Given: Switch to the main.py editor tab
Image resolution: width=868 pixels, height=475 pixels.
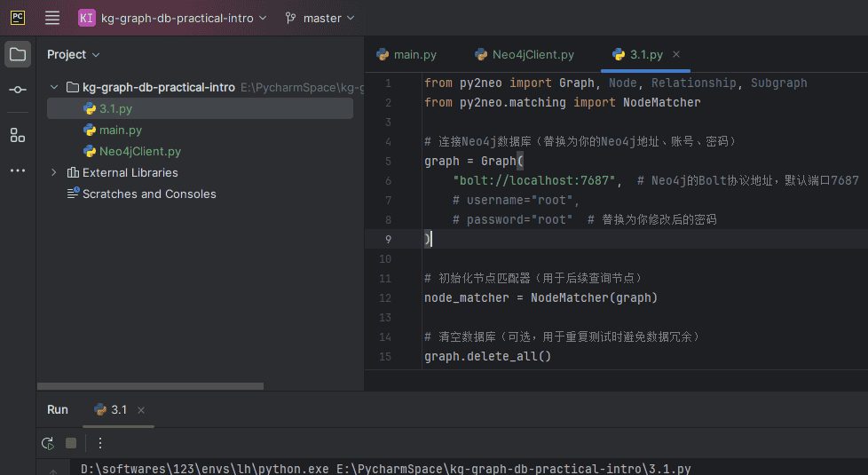Looking at the screenshot, I should tap(406, 54).
